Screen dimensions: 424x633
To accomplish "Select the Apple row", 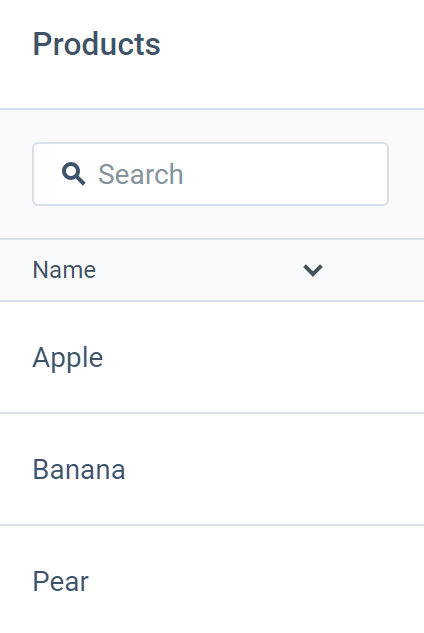I will 212,357.
